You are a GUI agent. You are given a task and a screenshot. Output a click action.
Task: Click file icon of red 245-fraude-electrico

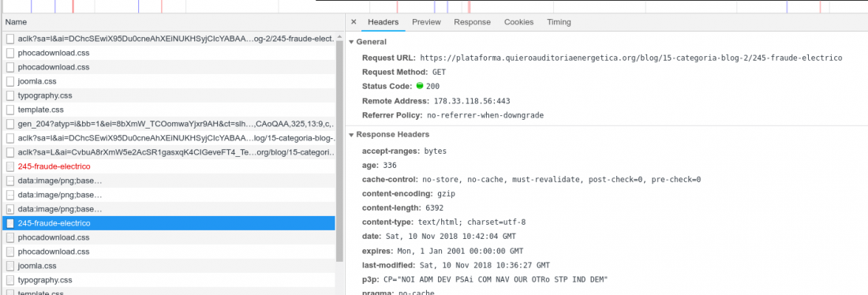[x=10, y=166]
